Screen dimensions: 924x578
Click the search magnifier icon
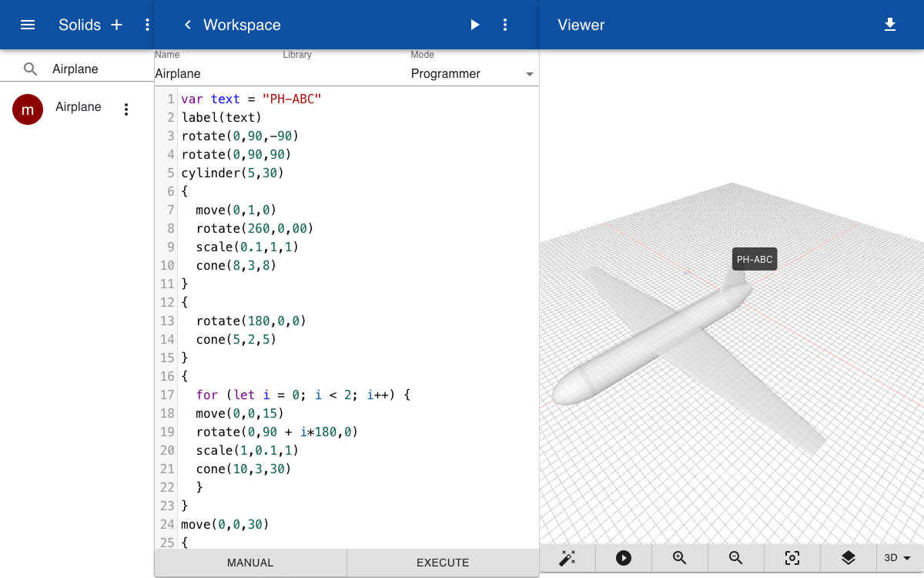click(30, 69)
